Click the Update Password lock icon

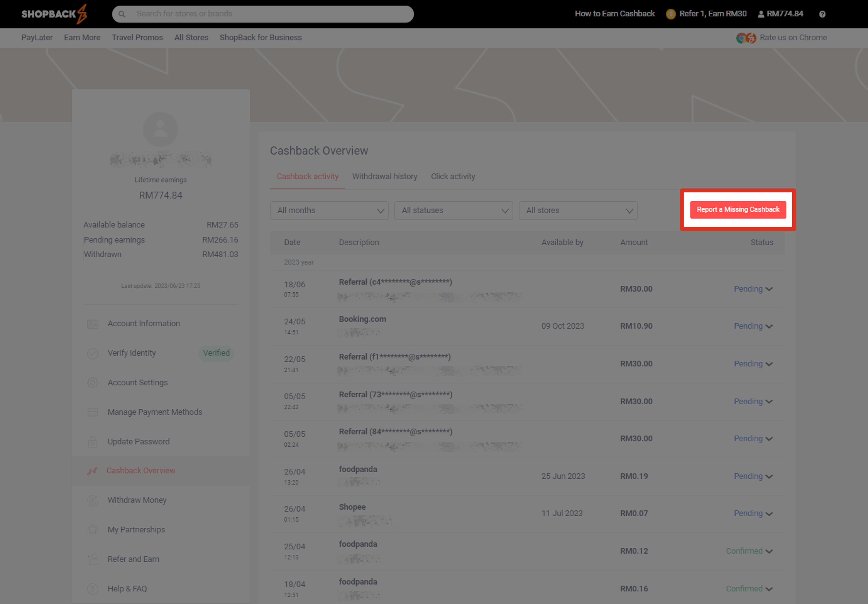(93, 442)
